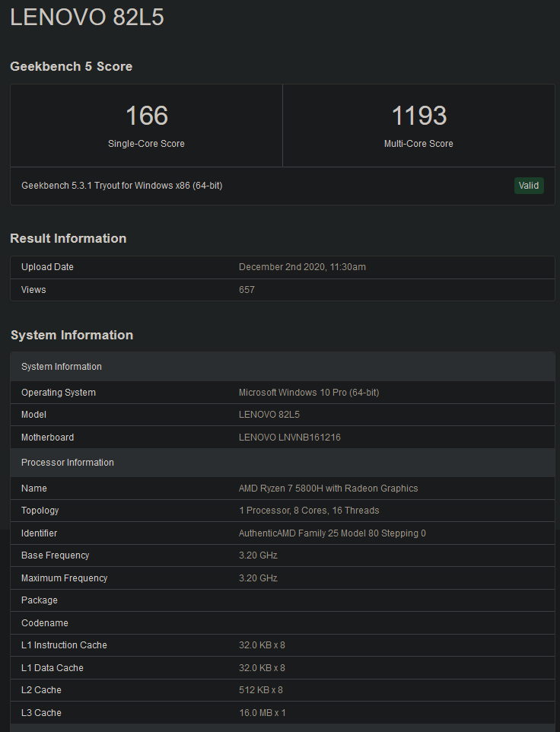
Task: Click the L1 Instruction Cache label
Action: click(x=64, y=645)
